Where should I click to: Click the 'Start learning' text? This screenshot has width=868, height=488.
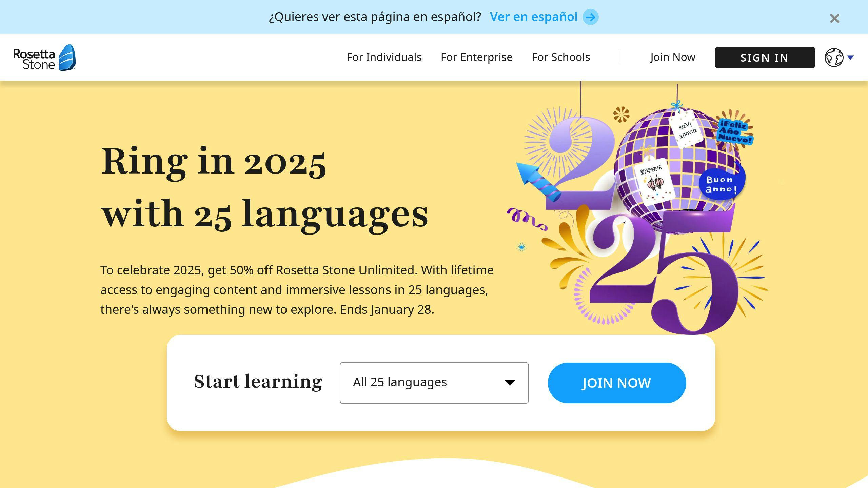[258, 382]
